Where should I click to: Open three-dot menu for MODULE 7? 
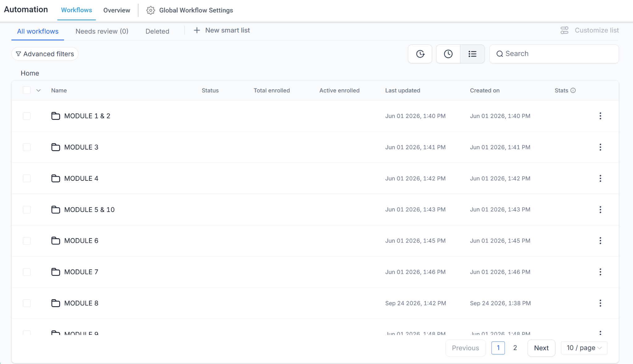600,272
